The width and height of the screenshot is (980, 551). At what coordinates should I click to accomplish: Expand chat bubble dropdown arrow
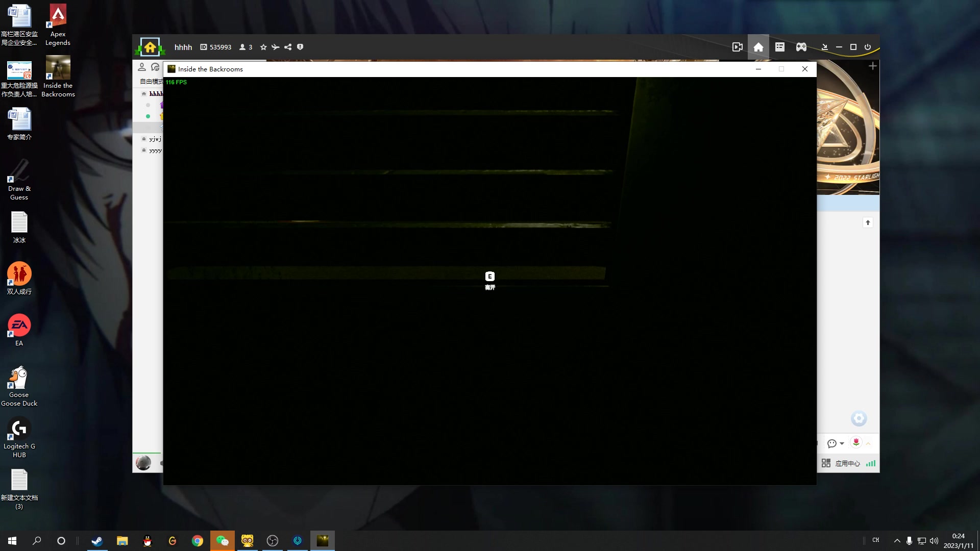click(842, 443)
